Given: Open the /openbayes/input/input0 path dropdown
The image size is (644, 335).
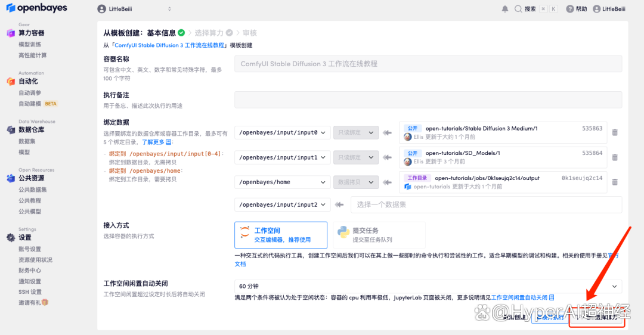Looking at the screenshot, I should pyautogui.click(x=283, y=132).
